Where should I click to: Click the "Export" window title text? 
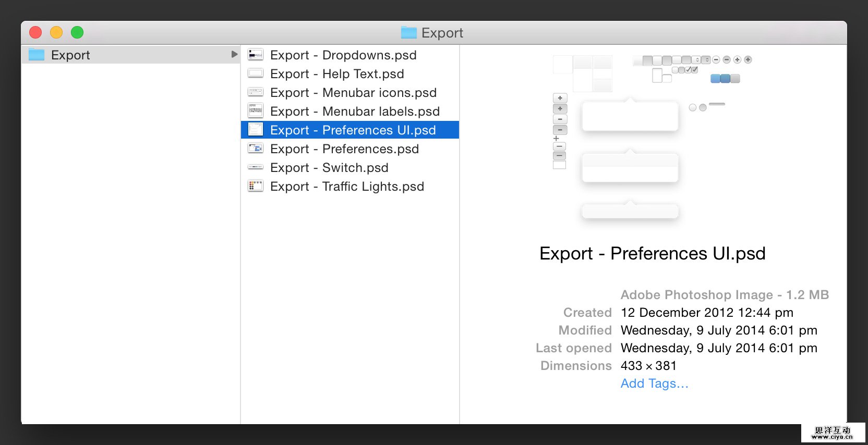click(x=442, y=33)
